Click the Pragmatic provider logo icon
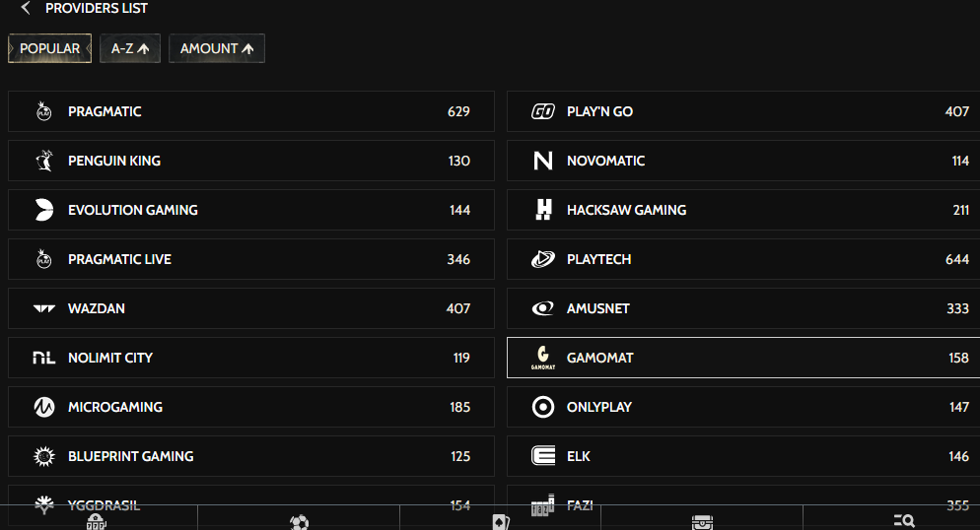The image size is (980, 530). tap(43, 111)
